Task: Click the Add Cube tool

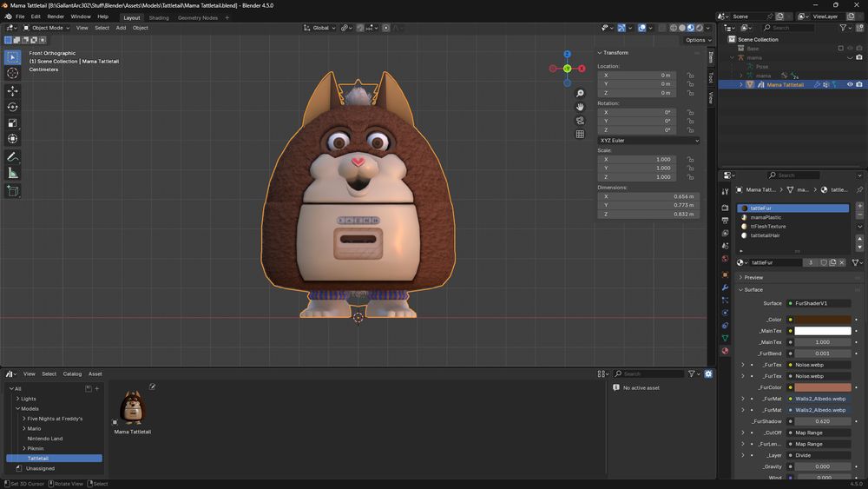Action: [13, 190]
